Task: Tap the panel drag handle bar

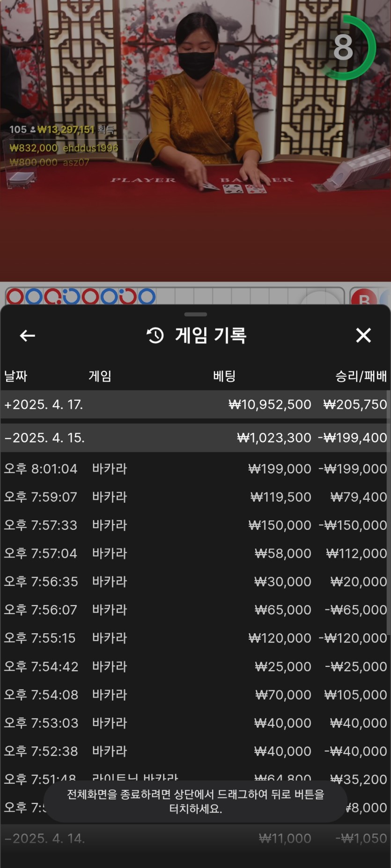Action: pos(195,314)
